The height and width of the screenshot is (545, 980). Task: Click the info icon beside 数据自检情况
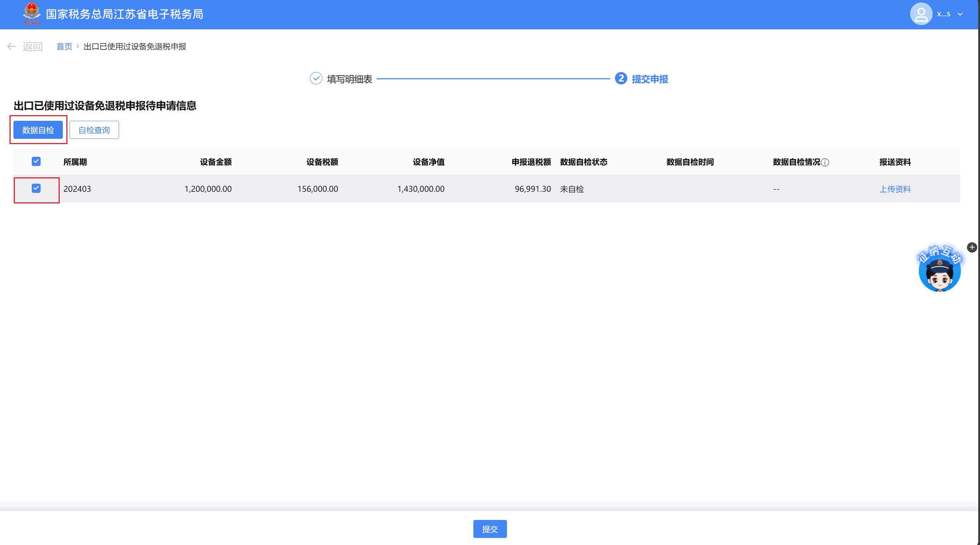point(825,162)
